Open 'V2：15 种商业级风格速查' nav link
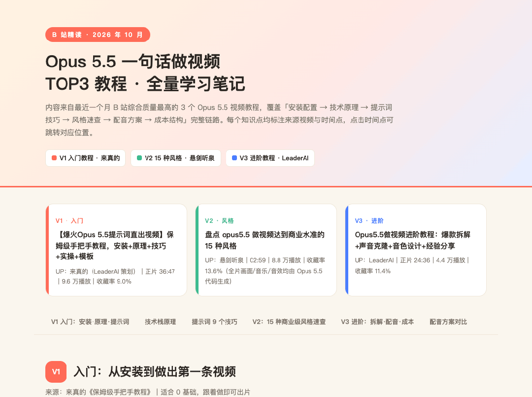The image size is (532, 397). [x=289, y=322]
